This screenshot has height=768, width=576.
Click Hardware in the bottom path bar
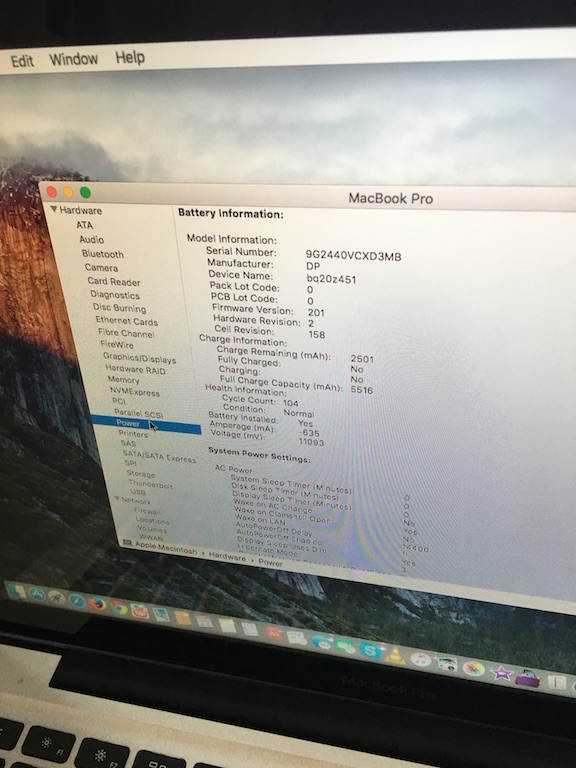click(x=227, y=557)
